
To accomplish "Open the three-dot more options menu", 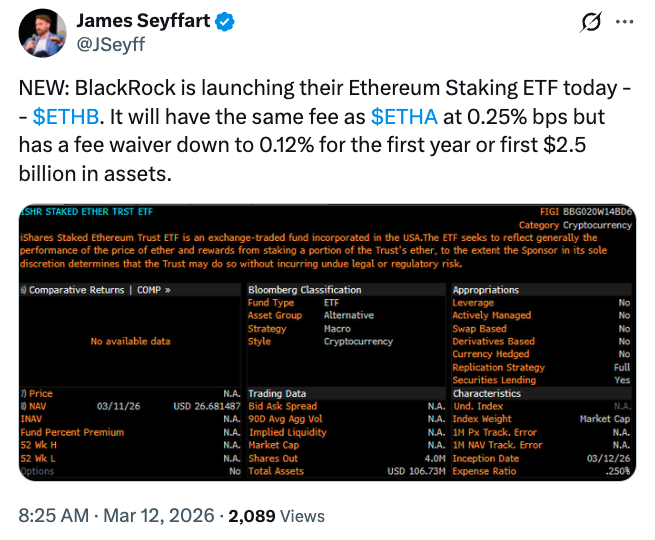I will (x=624, y=22).
